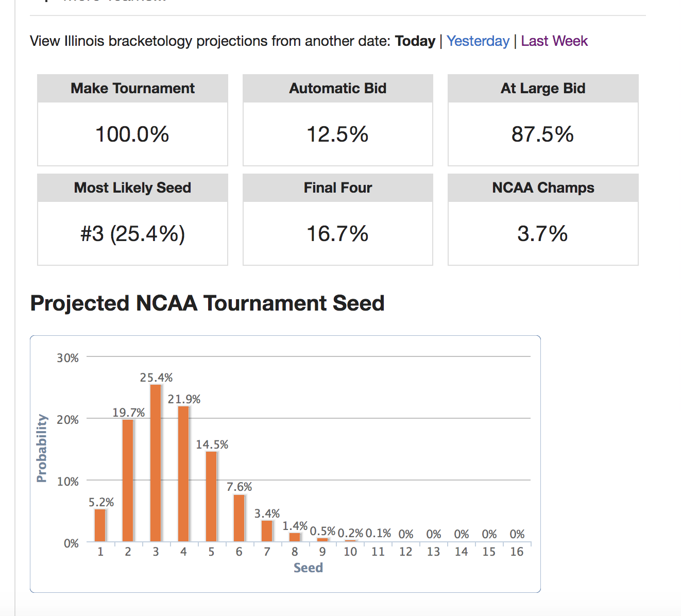Click the Automatic Bid 12.5% stat box

coord(337,134)
